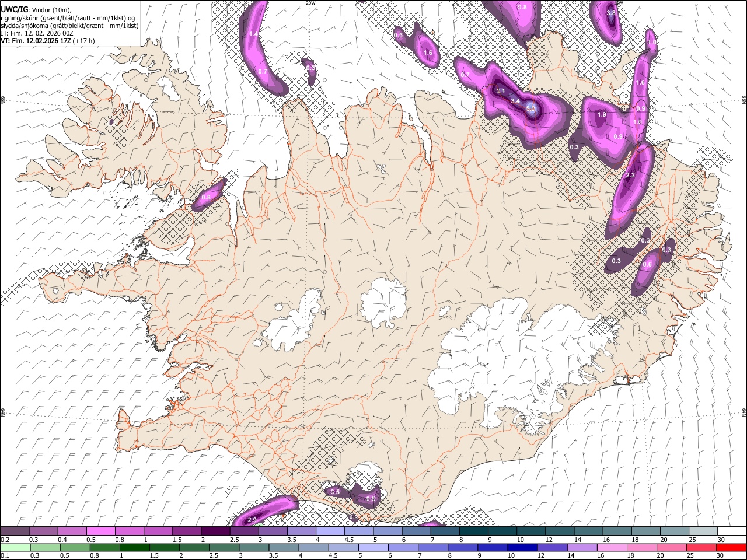Click the '0.1' label under the bottom legend row
Screen dimensions: 747x560
[5, 555]
